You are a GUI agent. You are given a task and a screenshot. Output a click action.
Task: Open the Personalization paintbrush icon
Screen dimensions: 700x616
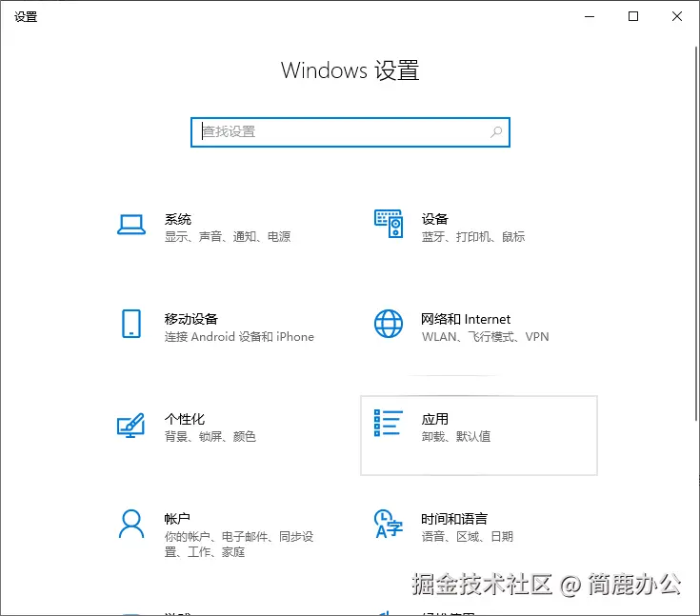tap(130, 425)
